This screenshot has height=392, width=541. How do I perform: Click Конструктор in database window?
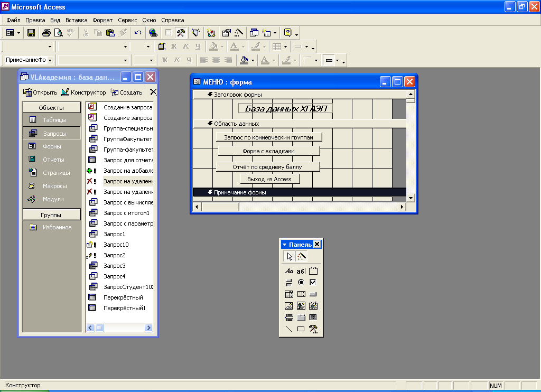[83, 92]
